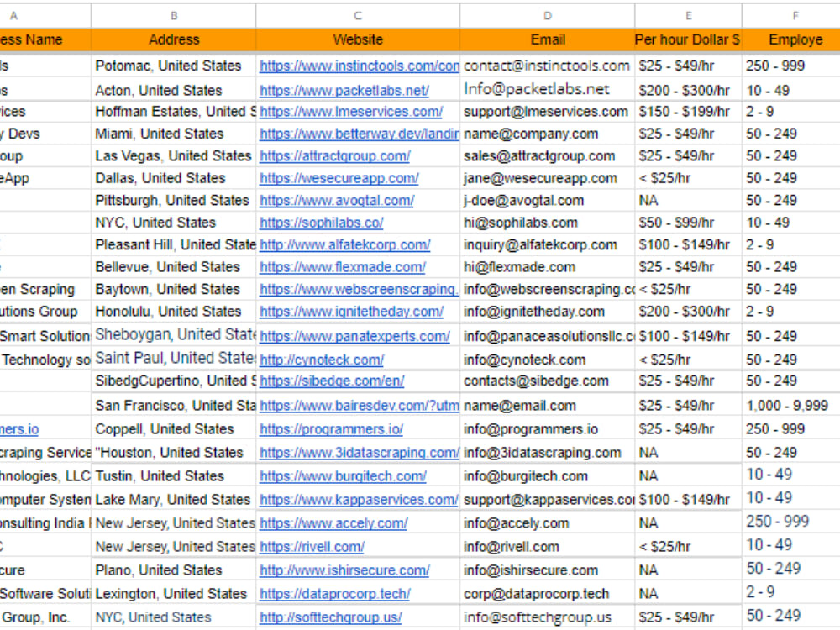Select the Las Vegas, United States cell
The width and height of the screenshot is (840, 630).
[174, 156]
